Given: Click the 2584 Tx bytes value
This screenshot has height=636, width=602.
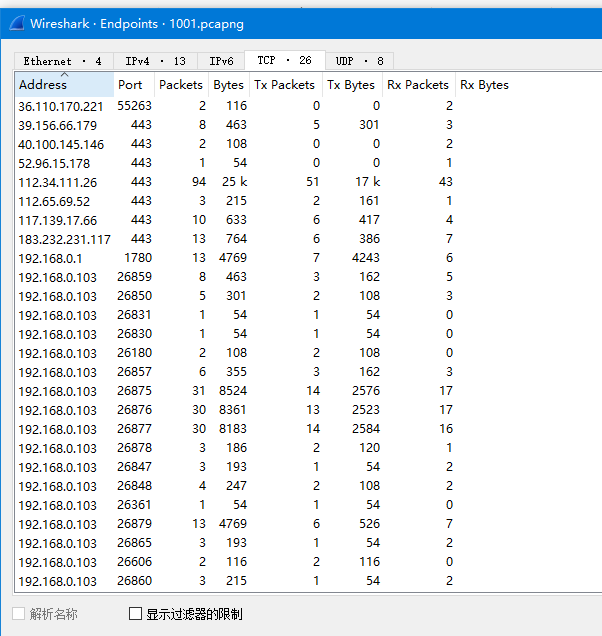Looking at the screenshot, I should click(366, 429).
